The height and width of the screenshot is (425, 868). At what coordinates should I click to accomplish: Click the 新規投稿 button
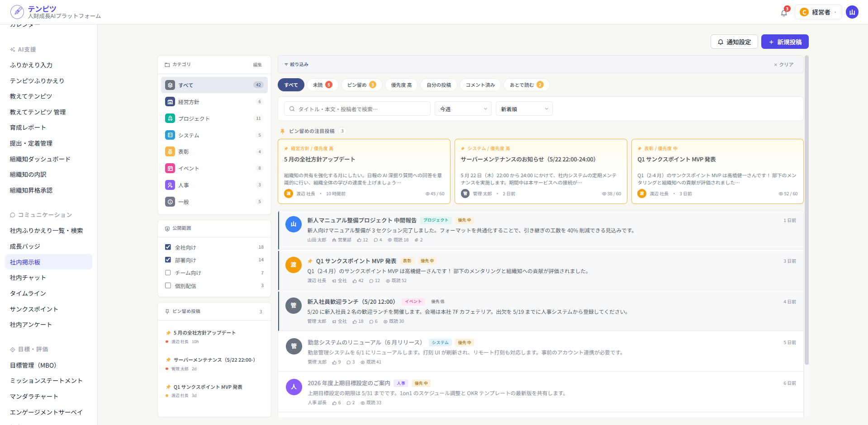point(785,42)
